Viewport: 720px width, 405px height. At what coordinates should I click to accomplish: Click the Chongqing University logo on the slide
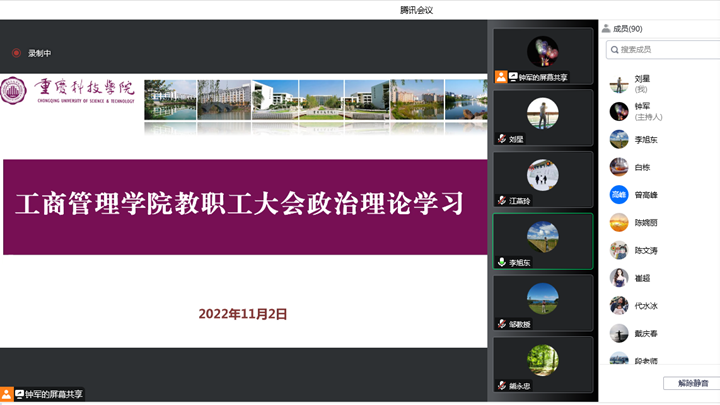tap(71, 91)
